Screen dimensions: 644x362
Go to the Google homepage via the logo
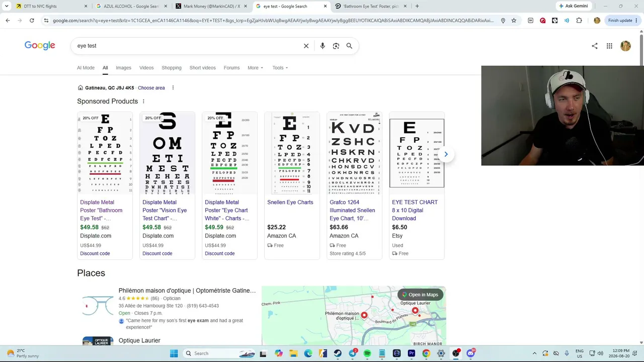(x=40, y=46)
